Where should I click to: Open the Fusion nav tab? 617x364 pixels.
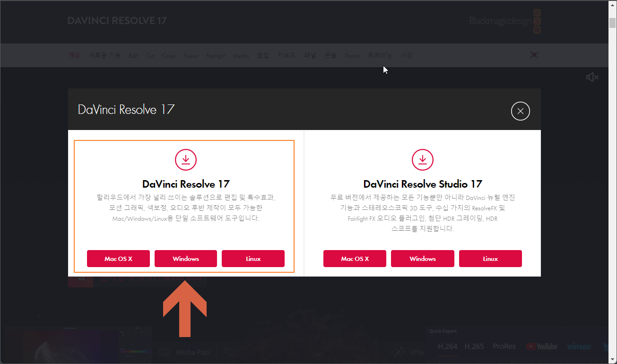point(191,56)
